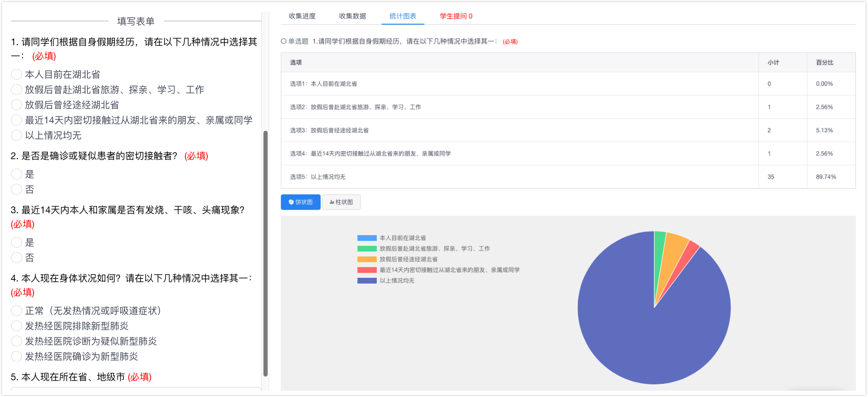Select 以上情况均无 radio option
868x397 pixels.
coord(17,135)
